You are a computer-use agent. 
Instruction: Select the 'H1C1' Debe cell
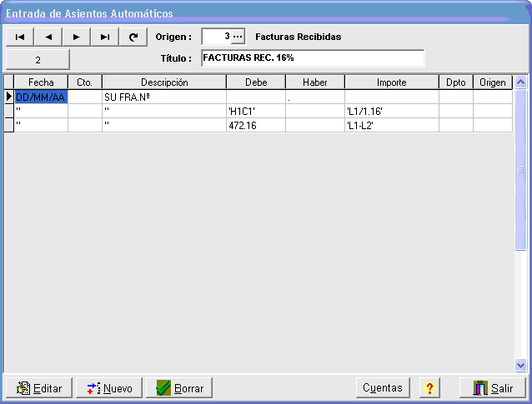coord(255,111)
